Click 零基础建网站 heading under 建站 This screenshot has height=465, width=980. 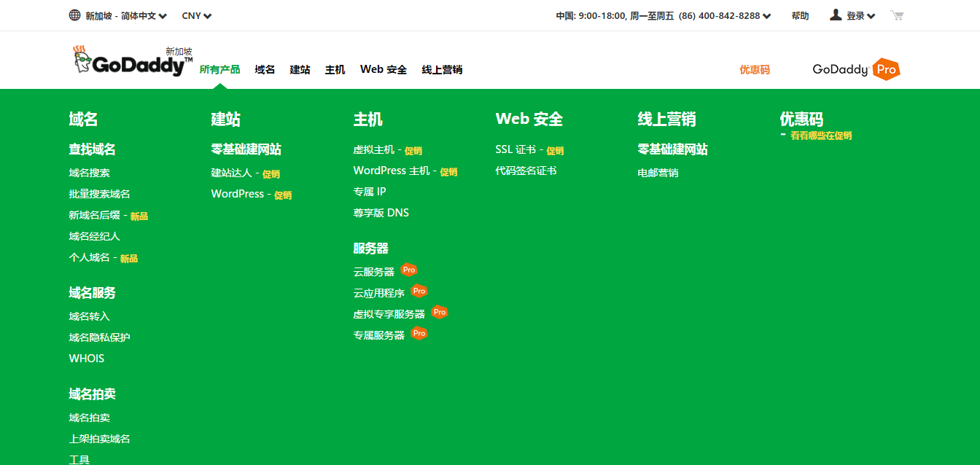click(246, 149)
